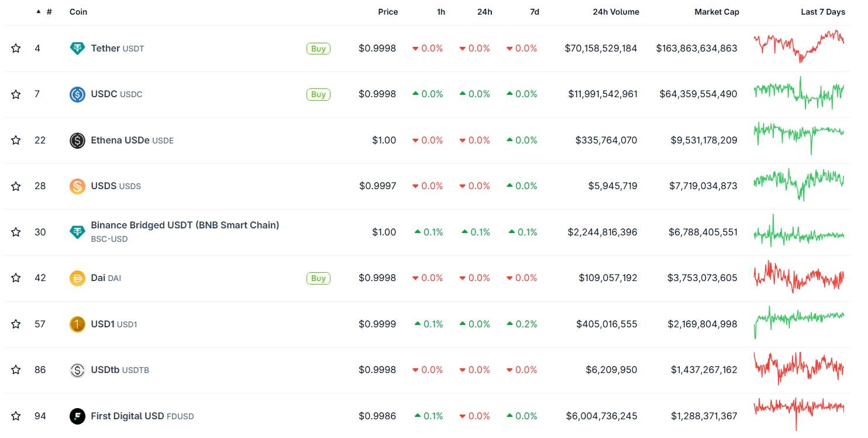868x438 pixels.
Task: Open the USDtb USDTB coin page
Action: [120, 370]
